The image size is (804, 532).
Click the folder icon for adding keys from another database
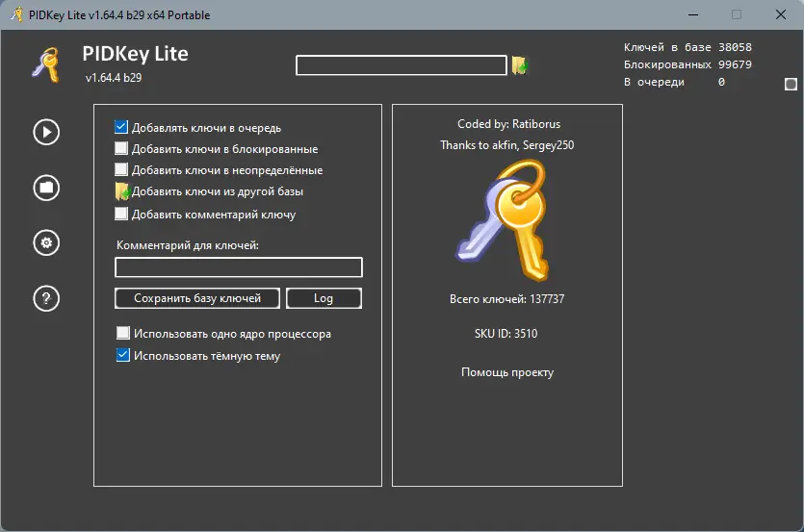122,191
